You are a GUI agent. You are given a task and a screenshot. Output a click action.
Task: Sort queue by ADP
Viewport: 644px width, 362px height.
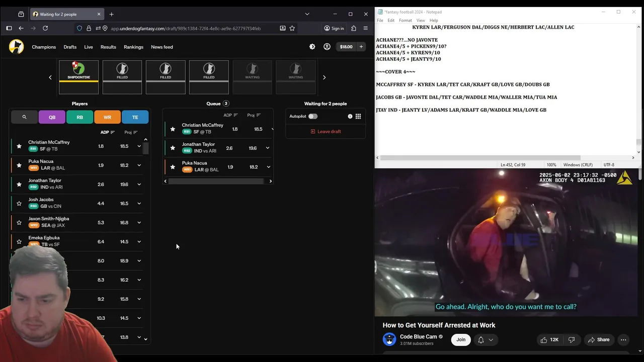[230, 115]
